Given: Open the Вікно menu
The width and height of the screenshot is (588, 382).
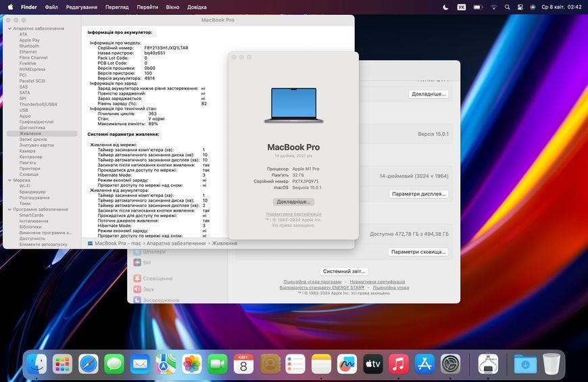Looking at the screenshot, I should (x=172, y=7).
